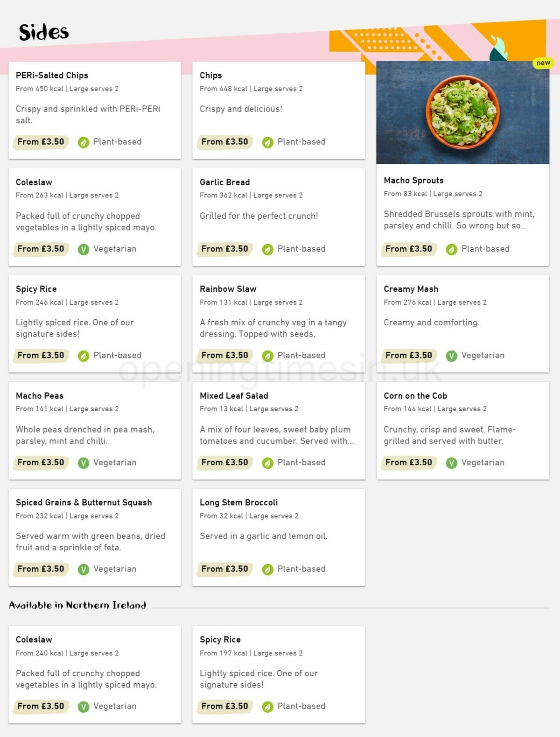The height and width of the screenshot is (737, 560).
Task: Click the Vegetarian badge on Macho Peas
Action: click(83, 463)
